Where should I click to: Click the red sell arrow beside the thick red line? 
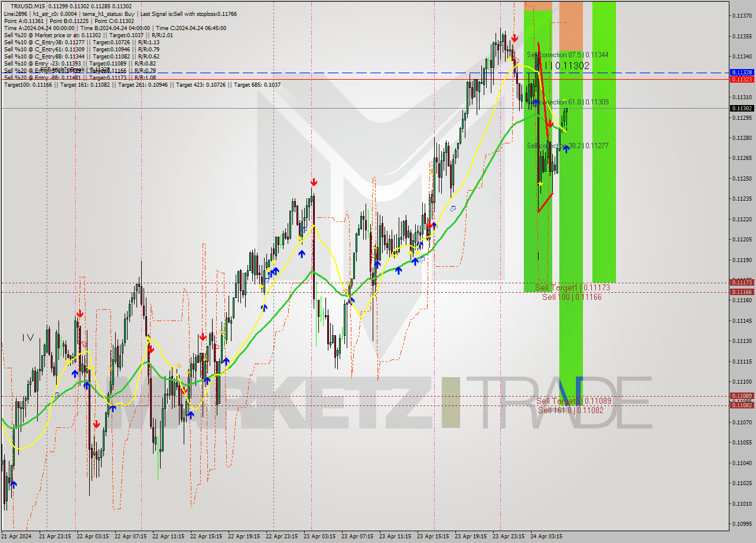click(x=550, y=125)
